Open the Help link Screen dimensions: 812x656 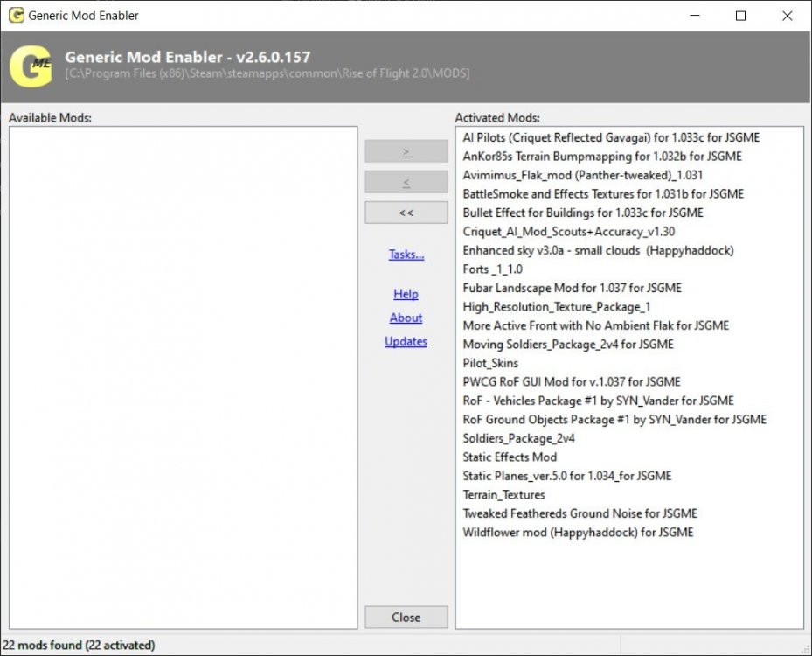[406, 294]
